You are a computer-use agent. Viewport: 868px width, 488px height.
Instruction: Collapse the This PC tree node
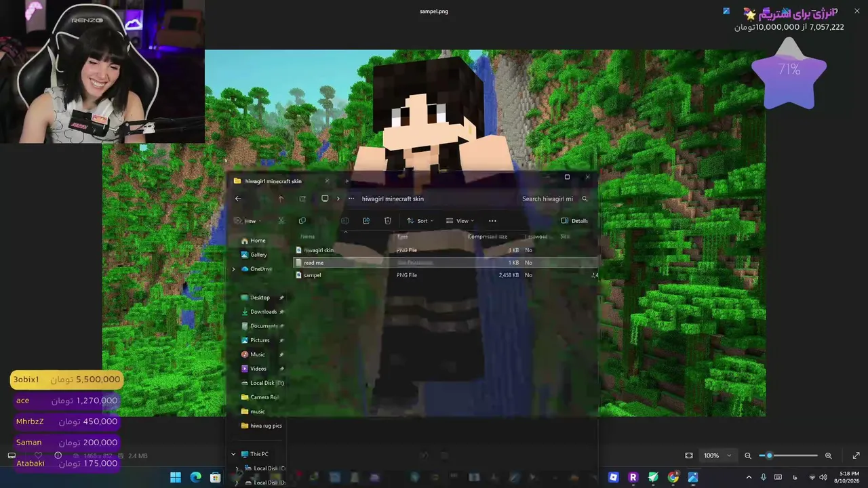[x=234, y=454]
